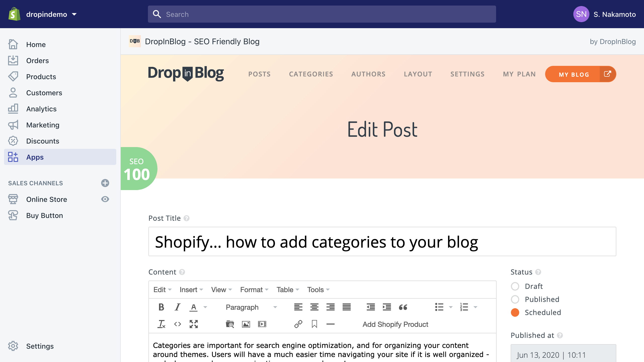
Task: Open the POSTS navigation tab
Action: coord(259,74)
